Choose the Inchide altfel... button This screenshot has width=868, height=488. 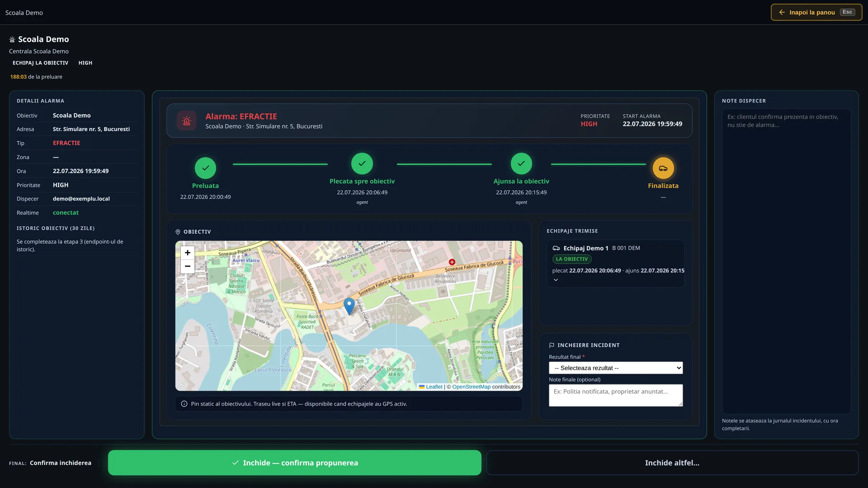[672, 463]
